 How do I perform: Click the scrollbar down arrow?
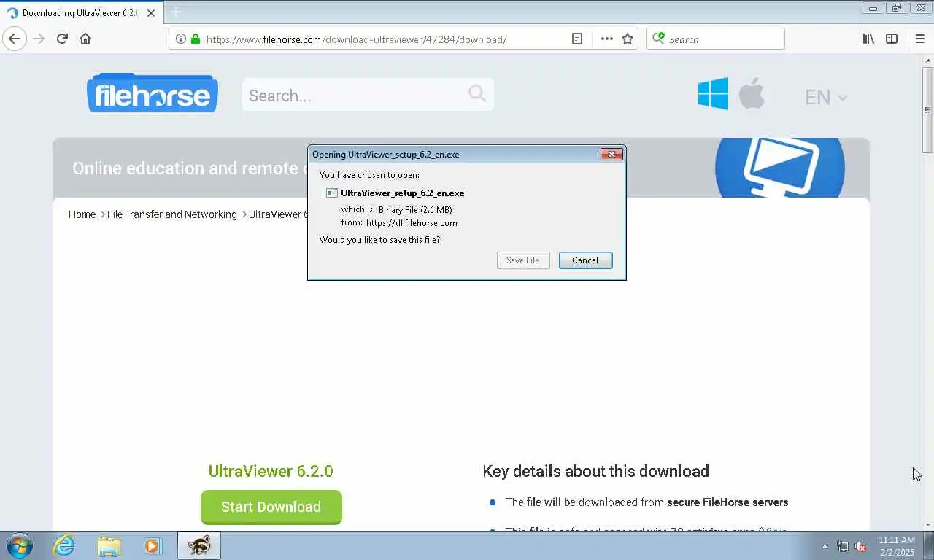tap(927, 524)
